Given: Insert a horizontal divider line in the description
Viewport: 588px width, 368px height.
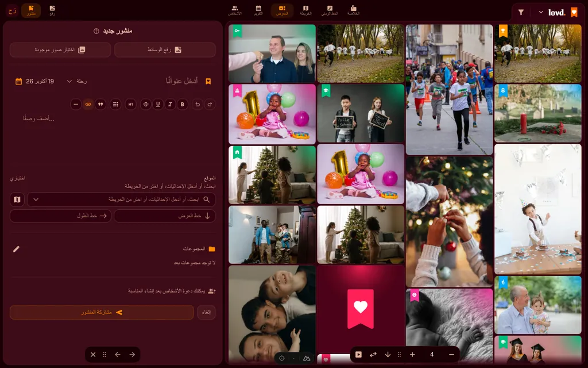Looking at the screenshot, I should pyautogui.click(x=76, y=105).
